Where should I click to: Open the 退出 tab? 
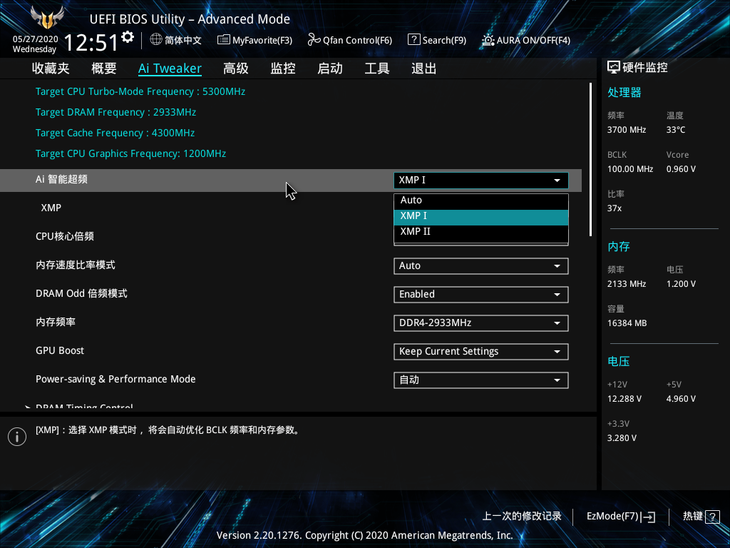[424, 68]
